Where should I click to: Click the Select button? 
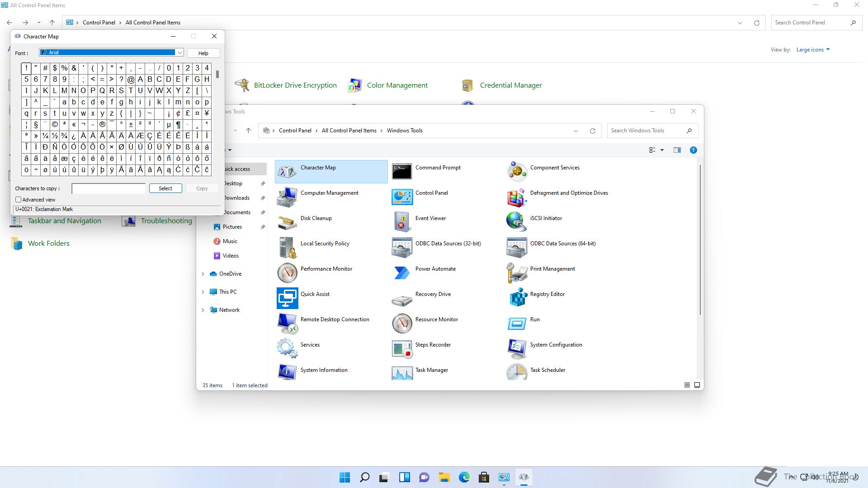click(165, 188)
